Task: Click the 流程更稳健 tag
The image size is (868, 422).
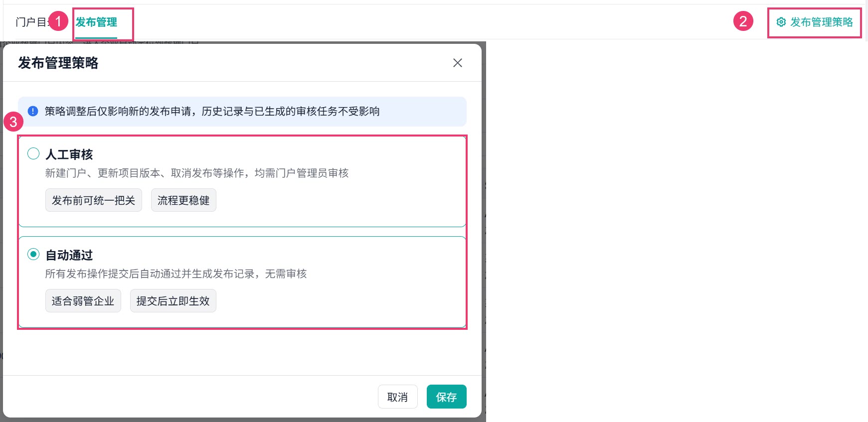Action: coord(183,200)
